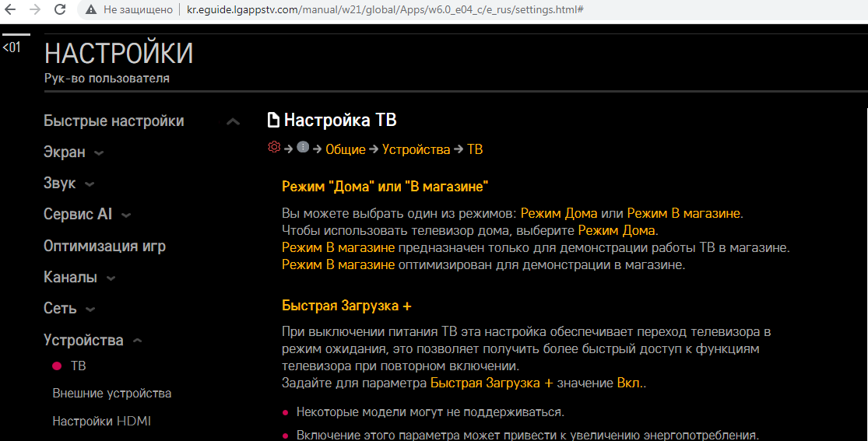
Task: Follow the 'ТВ' breadcrumb link
Action: pos(475,149)
